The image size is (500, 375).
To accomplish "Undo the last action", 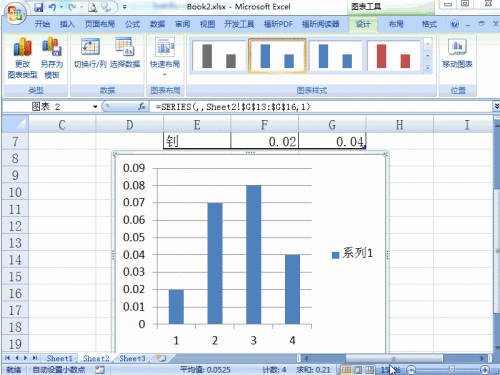I will click(x=52, y=7).
